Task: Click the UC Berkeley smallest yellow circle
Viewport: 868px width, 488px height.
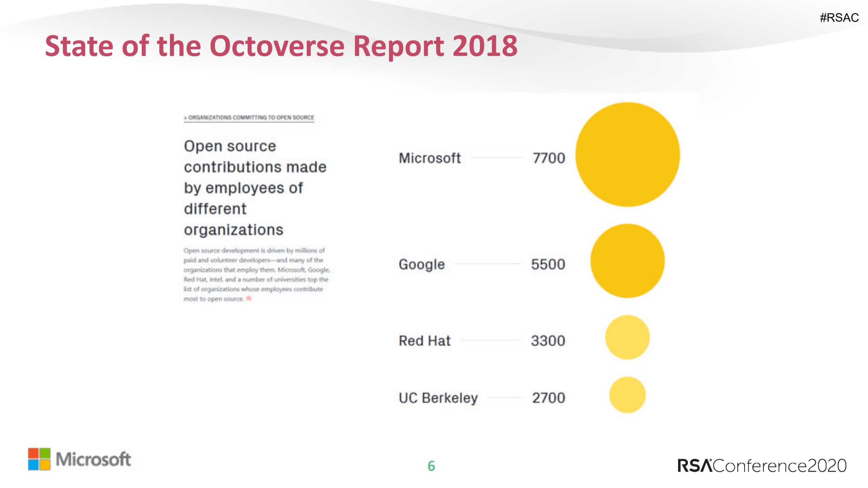Action: [x=627, y=395]
